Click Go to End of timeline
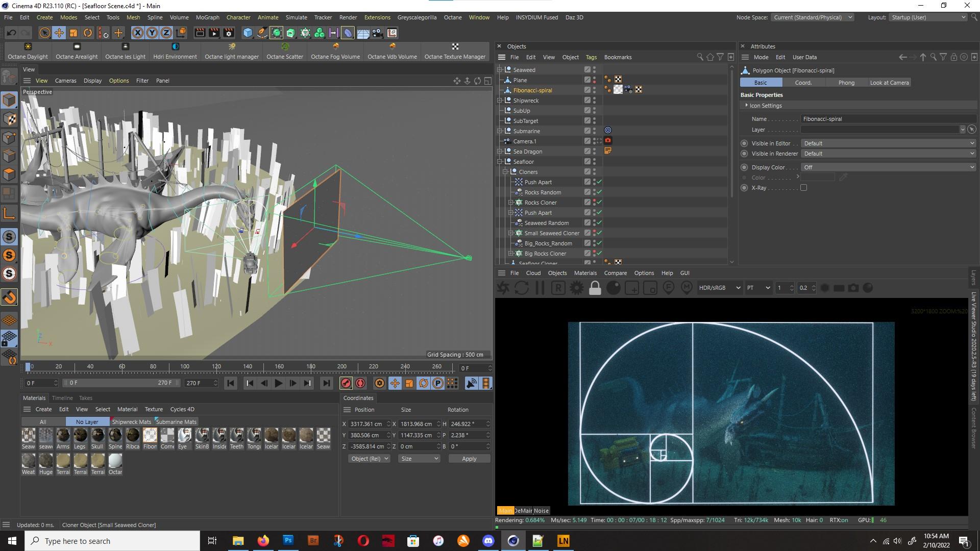Screen dimensions: 980x551 coord(327,383)
